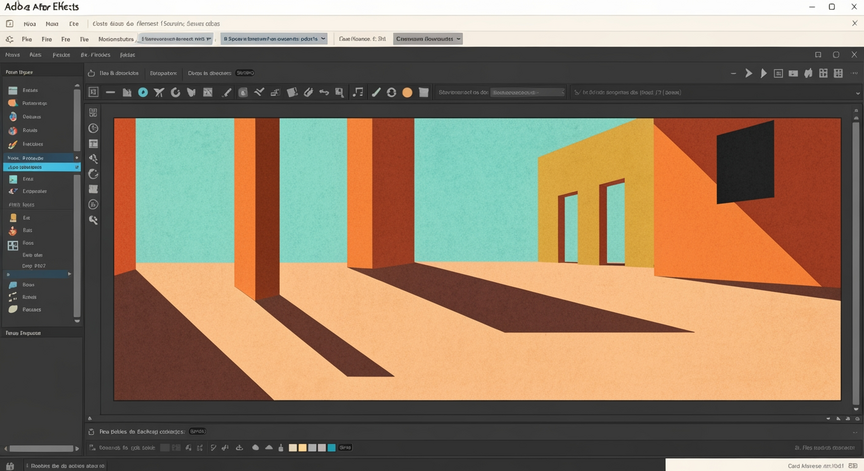Select the orange circle tool in toolbar
Screen dimensions: 864x471
coord(407,93)
